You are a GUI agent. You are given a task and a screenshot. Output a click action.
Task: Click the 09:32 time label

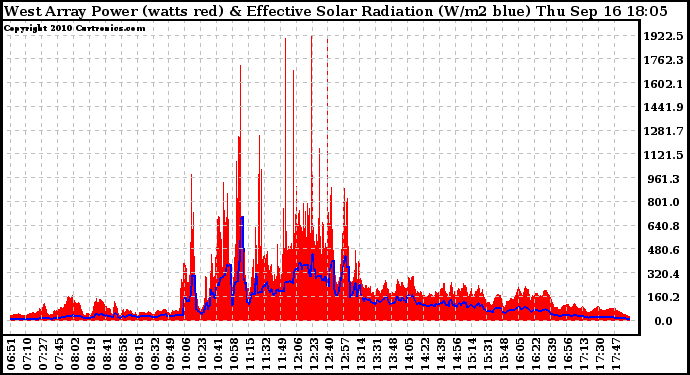point(154,354)
